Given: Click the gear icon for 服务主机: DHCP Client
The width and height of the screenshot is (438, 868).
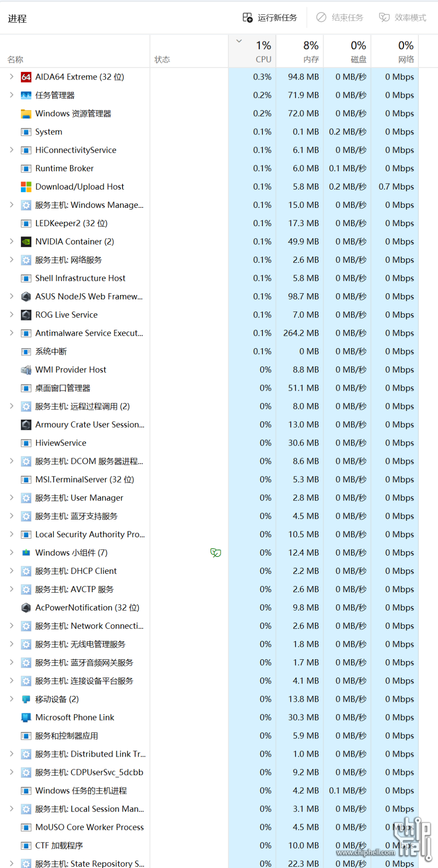Looking at the screenshot, I should coord(26,571).
